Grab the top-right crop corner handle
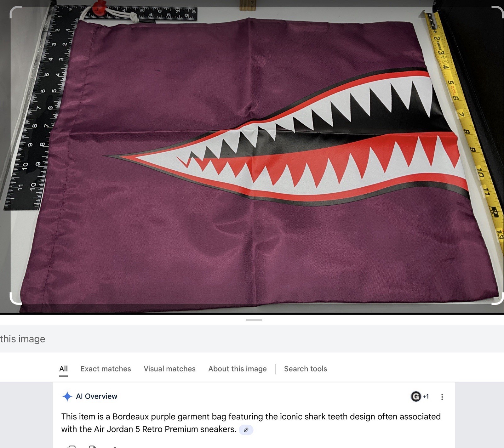Viewport: 504px width, 448px height. click(x=498, y=12)
